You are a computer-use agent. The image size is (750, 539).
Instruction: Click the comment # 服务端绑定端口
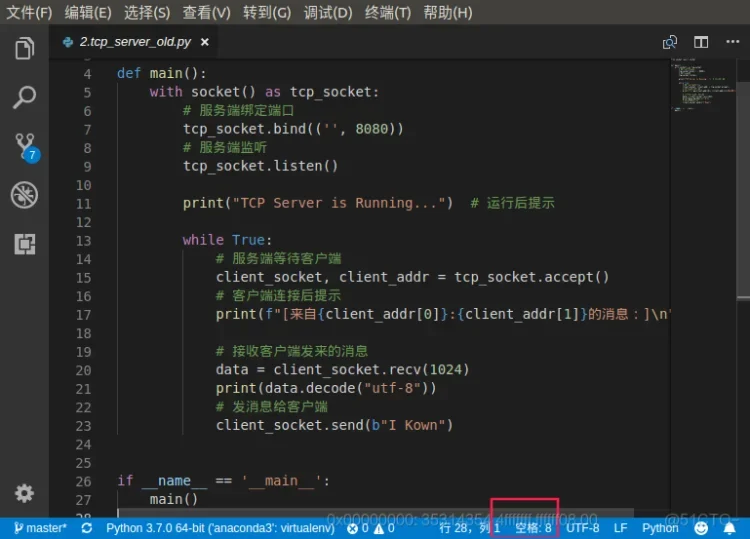[238, 110]
